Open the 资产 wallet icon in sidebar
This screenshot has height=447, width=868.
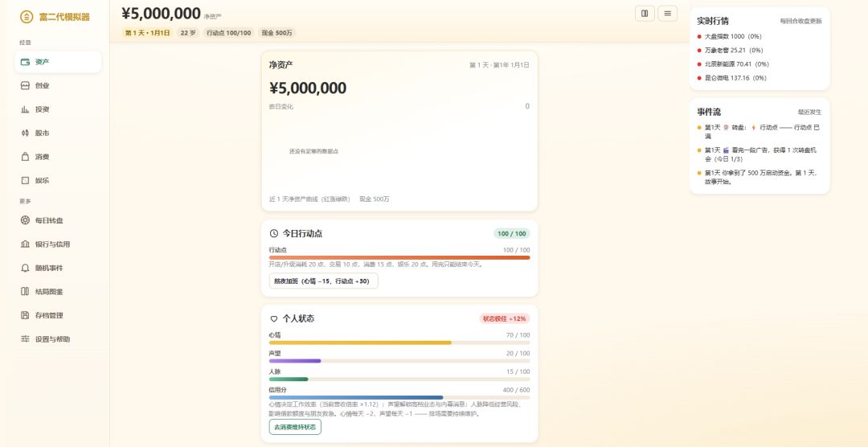click(x=25, y=62)
